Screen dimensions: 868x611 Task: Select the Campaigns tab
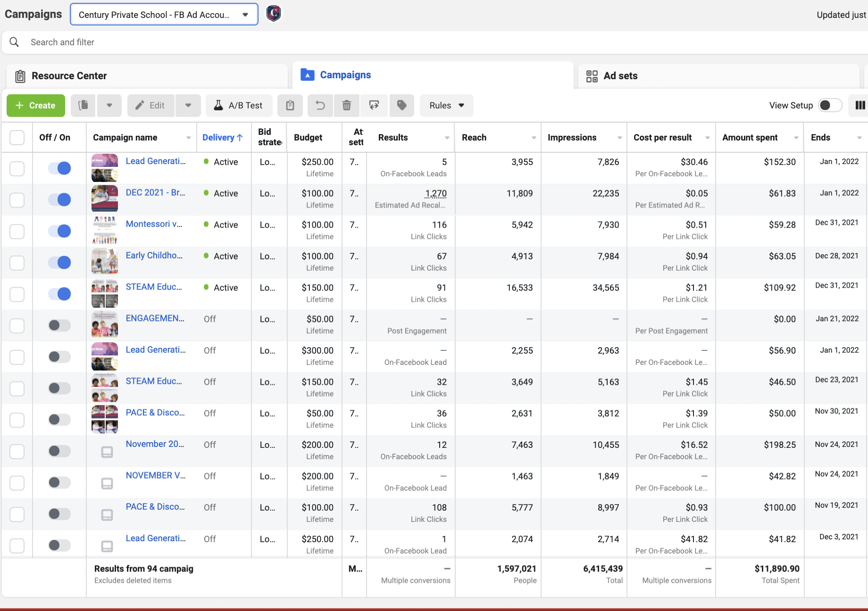(x=433, y=75)
